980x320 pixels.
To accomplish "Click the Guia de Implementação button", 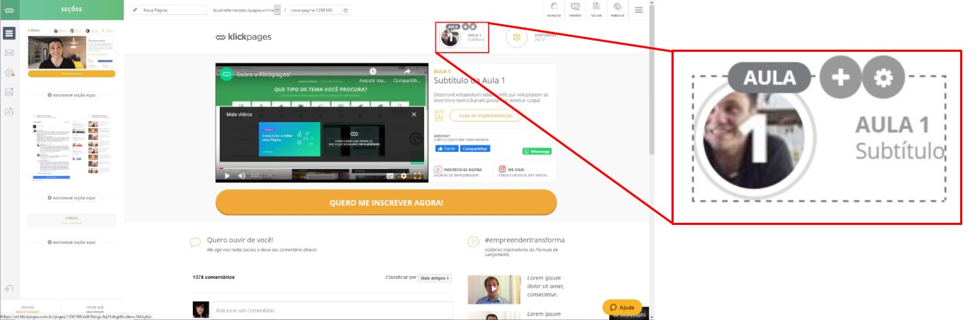I will 486,116.
